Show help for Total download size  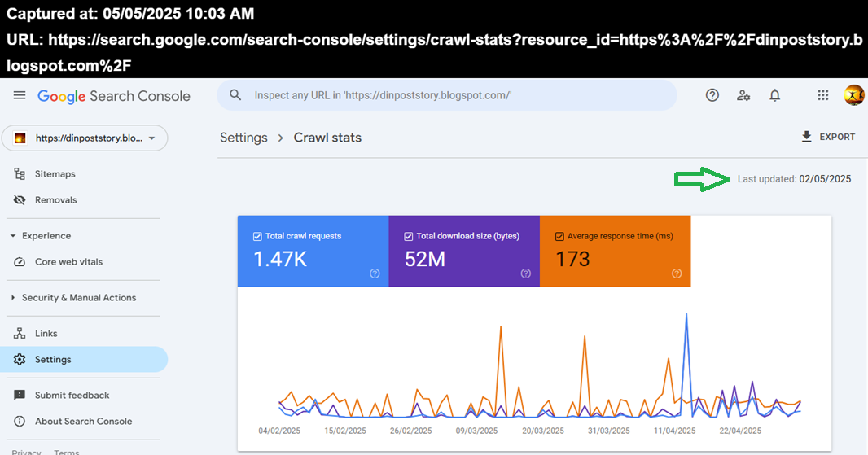[526, 273]
